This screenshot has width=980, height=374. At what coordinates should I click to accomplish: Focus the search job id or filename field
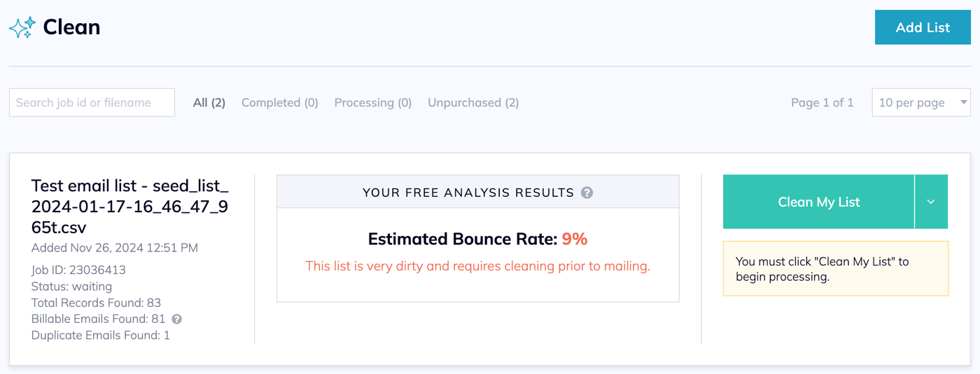92,102
